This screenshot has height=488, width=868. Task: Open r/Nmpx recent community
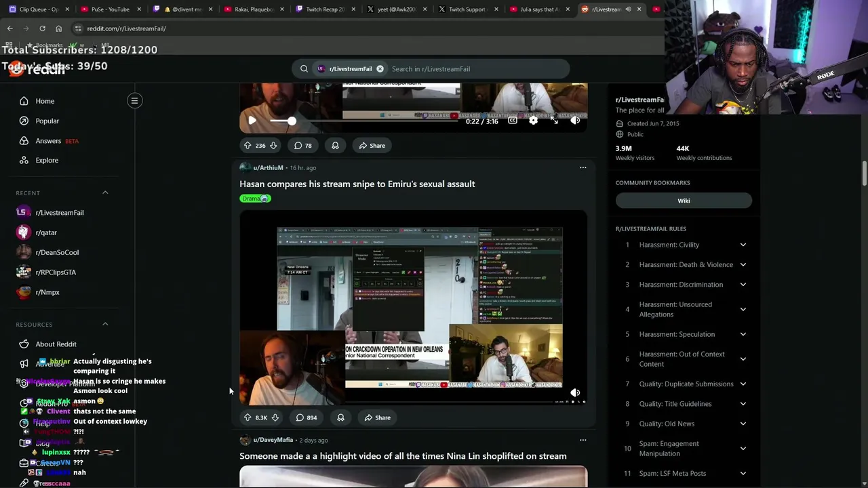(x=47, y=292)
